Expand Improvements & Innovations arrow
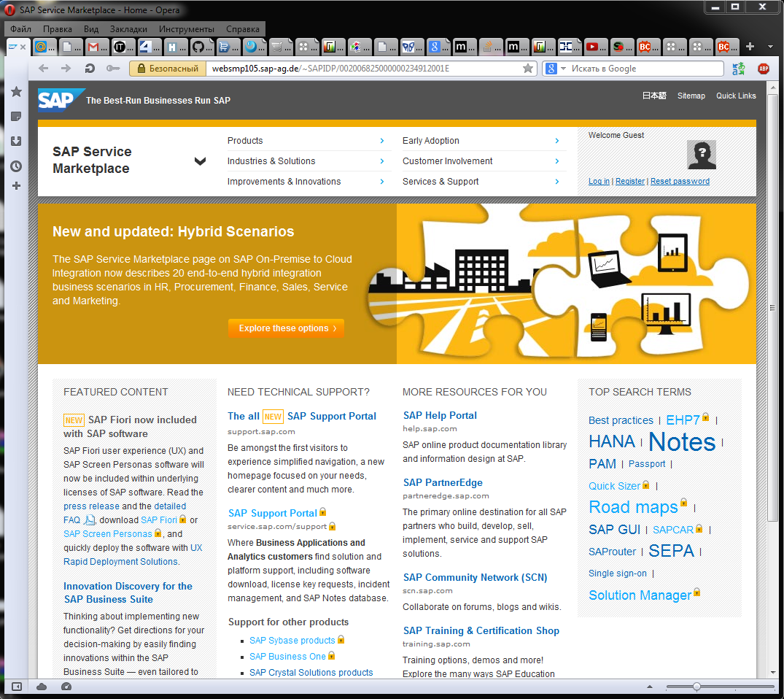The width and height of the screenshot is (784, 699). pos(382,182)
